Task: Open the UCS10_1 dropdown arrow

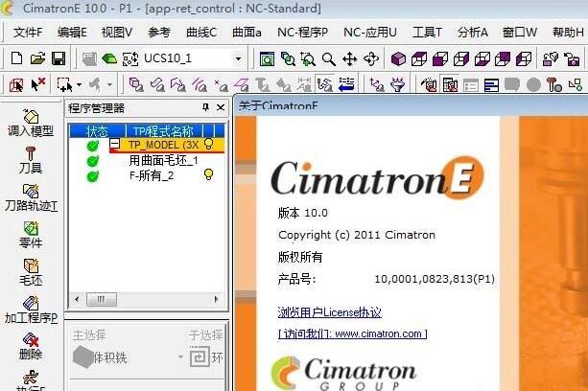Action: point(238,58)
